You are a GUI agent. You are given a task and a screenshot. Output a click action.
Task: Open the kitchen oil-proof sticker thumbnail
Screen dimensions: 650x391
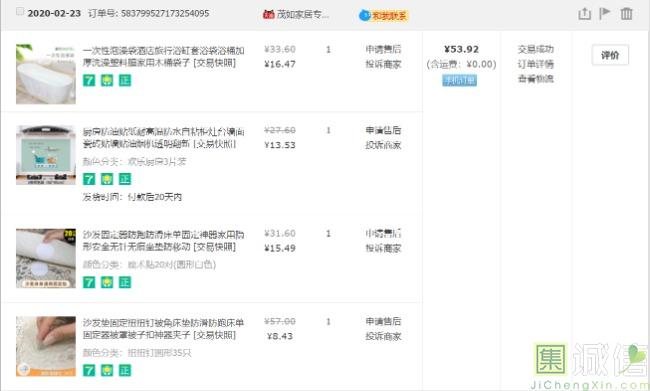tap(46, 155)
